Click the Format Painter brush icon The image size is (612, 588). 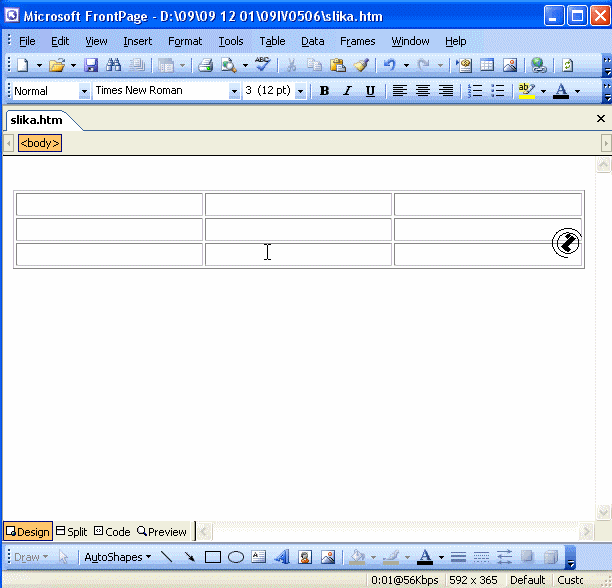361,66
